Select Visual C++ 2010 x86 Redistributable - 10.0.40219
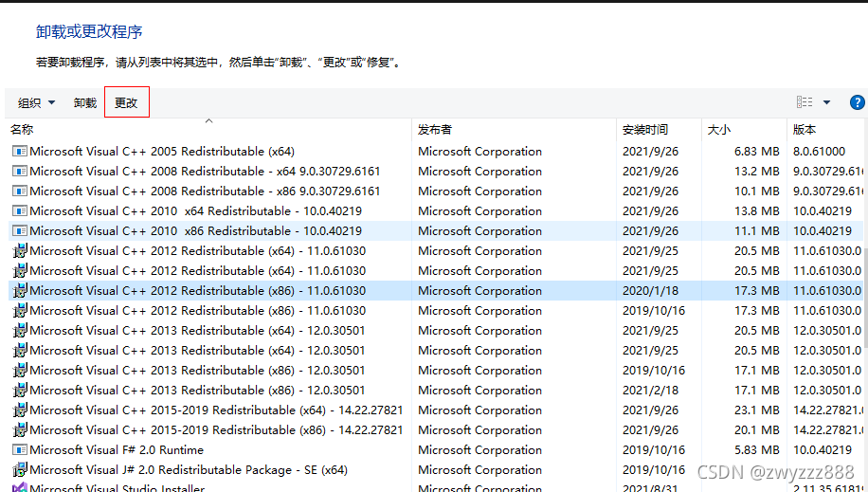Screen dimensions: 868x492 coord(196,231)
